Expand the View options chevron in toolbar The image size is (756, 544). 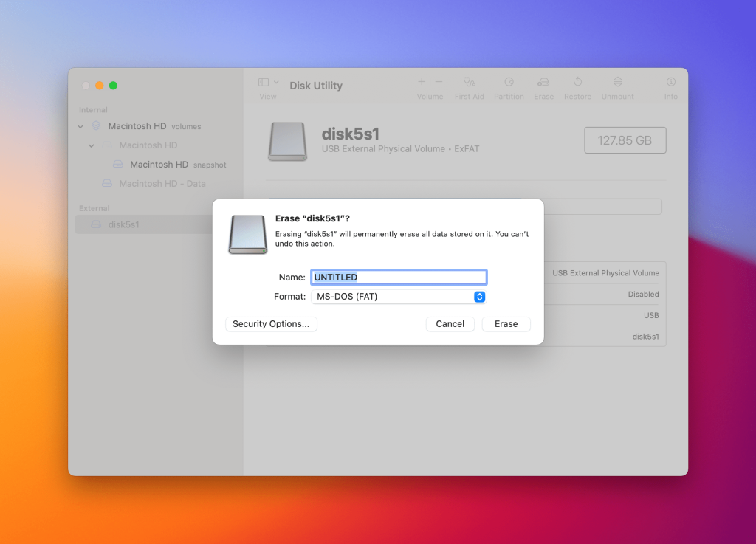[x=276, y=83]
